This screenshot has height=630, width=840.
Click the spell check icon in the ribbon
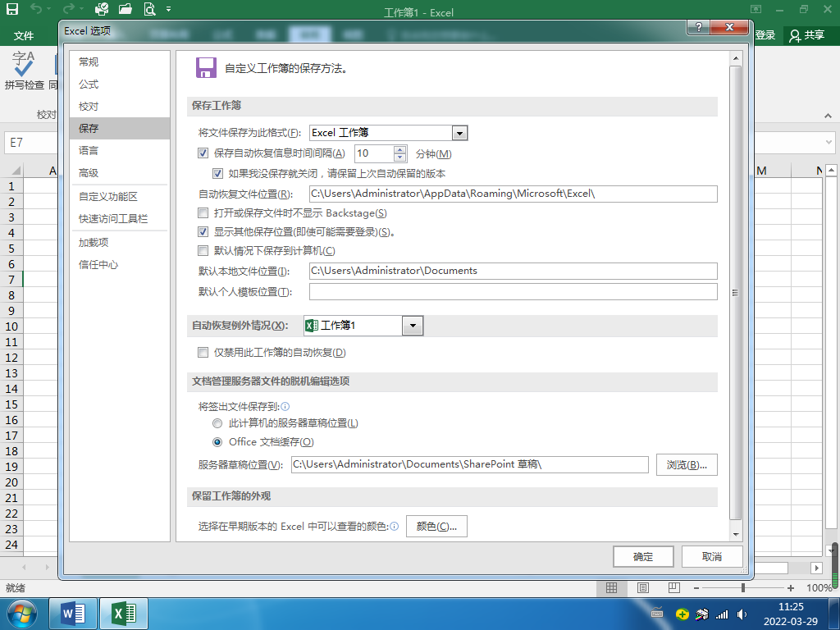[23, 64]
